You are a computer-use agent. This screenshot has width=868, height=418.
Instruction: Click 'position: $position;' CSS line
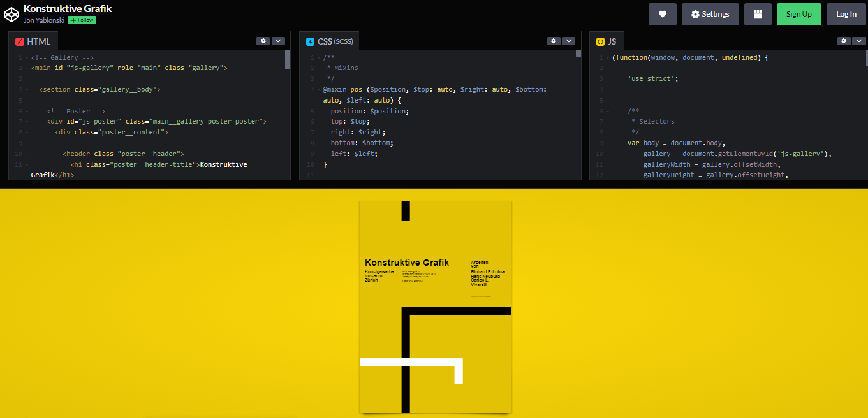[x=370, y=111]
